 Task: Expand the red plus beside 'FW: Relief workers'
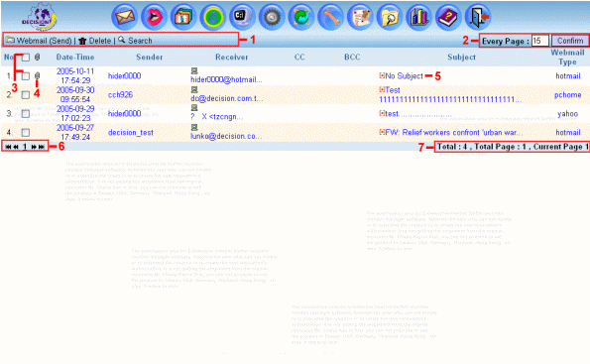tap(382, 132)
